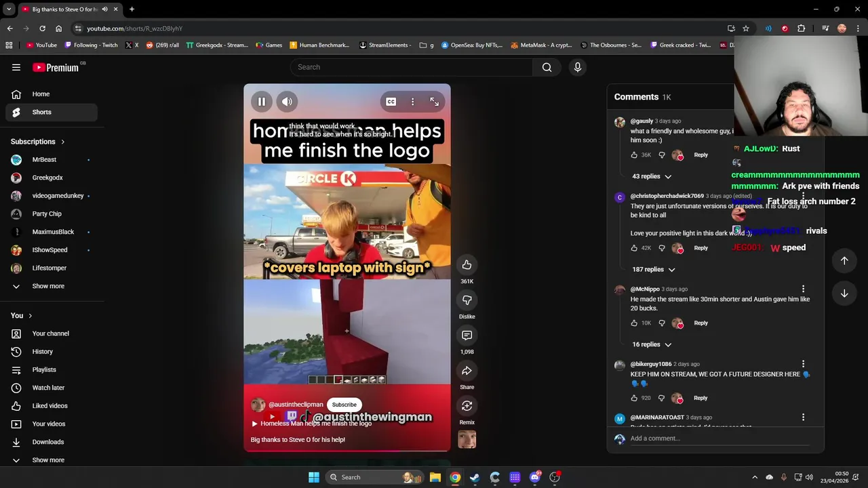Reload the page in Chrome
Viewport: 868px width, 488px height.
tap(42, 28)
